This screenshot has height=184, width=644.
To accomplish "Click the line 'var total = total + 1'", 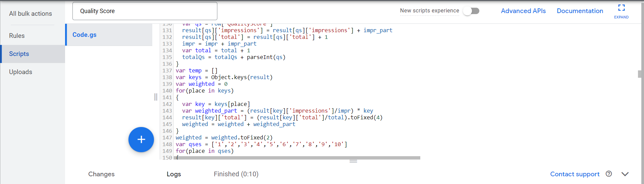I will click(x=216, y=50).
